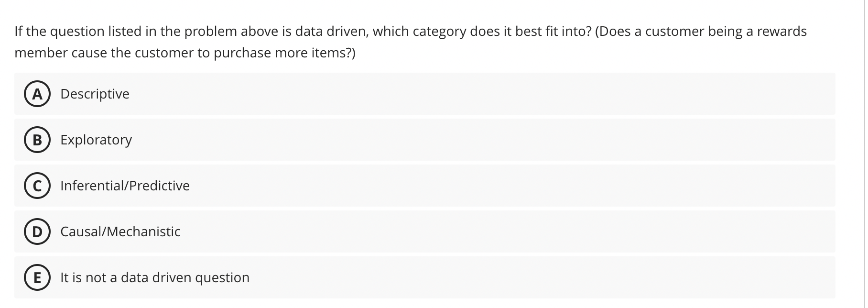Click the Inferential/Predictive answer text
This screenshot has width=868, height=308.
pos(125,186)
